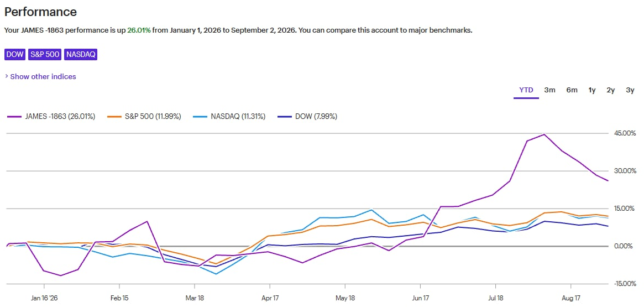Switch to the 3m time range
The width and height of the screenshot is (644, 307).
pos(549,90)
